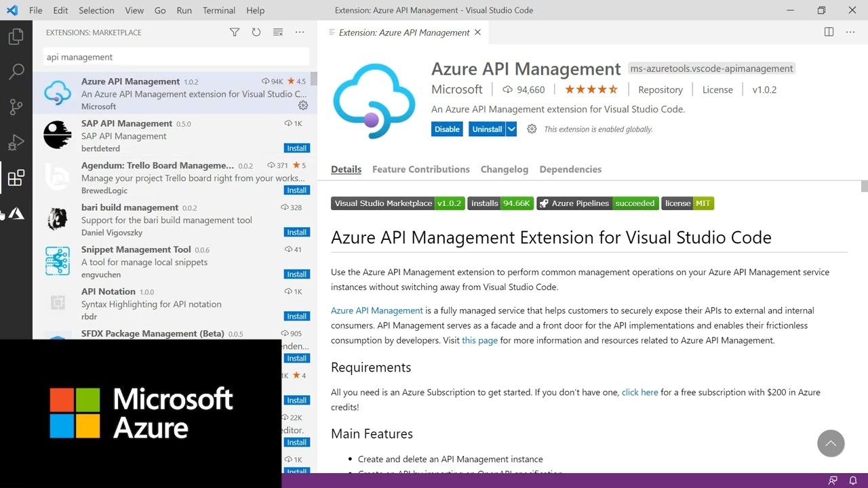Follow the 'this page' link

(x=479, y=340)
